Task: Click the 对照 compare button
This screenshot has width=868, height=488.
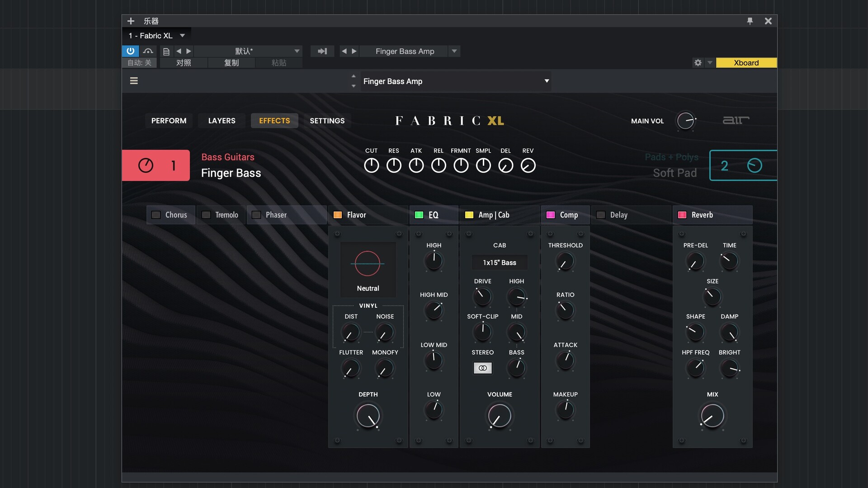Action: pyautogui.click(x=183, y=63)
